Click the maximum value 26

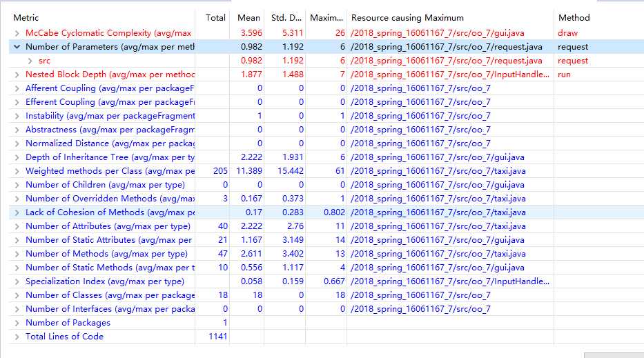tap(340, 33)
